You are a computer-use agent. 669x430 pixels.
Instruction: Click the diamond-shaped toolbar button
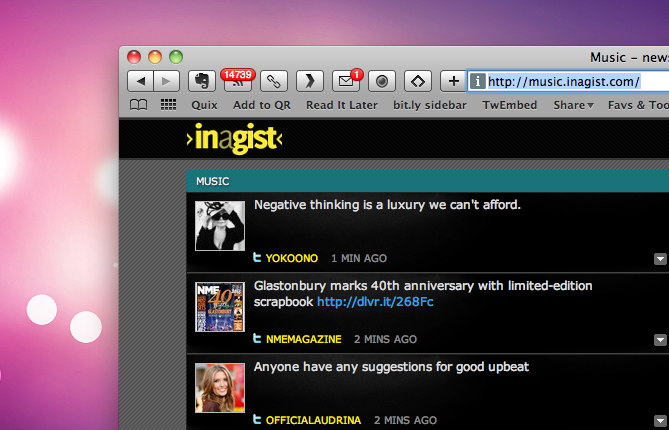(418, 81)
